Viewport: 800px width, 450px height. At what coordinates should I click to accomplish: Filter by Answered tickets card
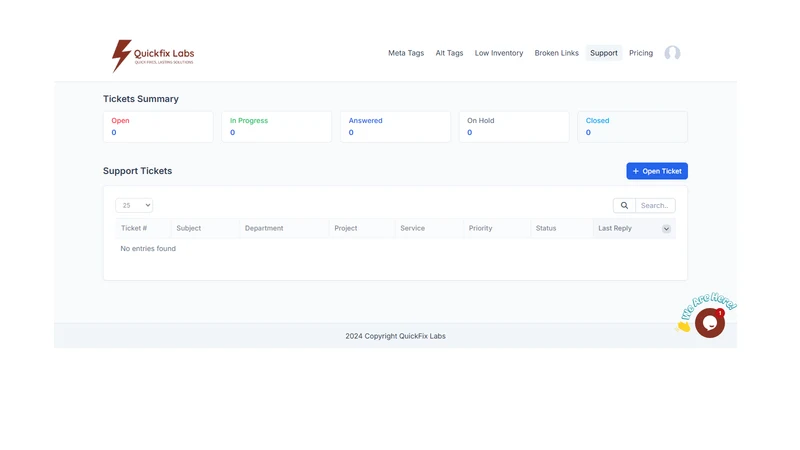tap(395, 127)
